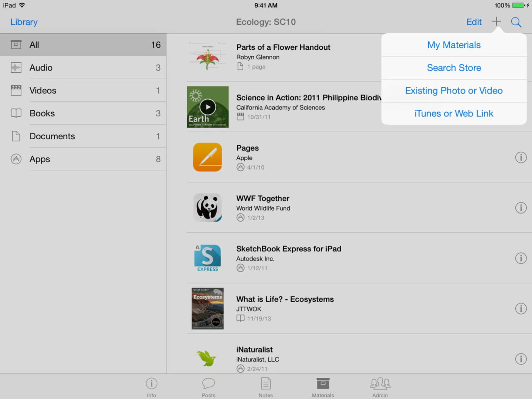Open Parts of a Flower Handout thumbnail
The width and height of the screenshot is (532, 399).
pyautogui.click(x=208, y=57)
